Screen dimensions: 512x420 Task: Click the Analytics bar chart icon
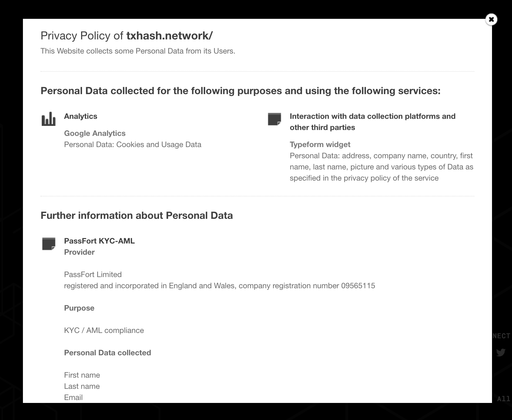(48, 119)
